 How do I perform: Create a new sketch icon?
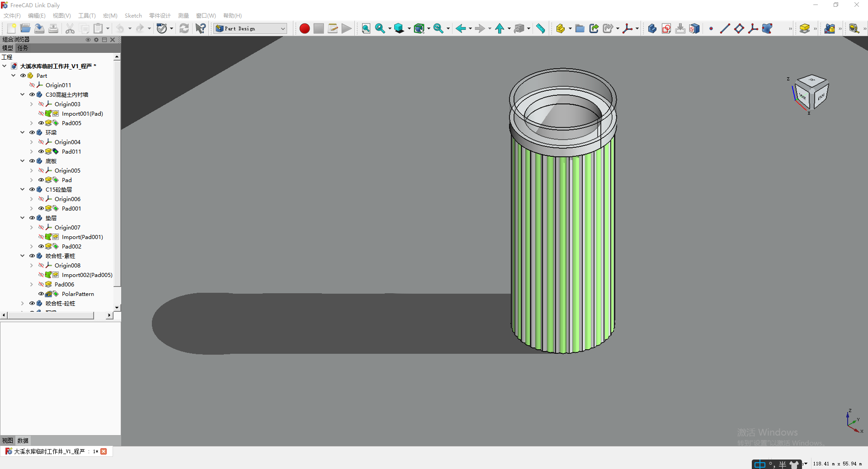click(666, 28)
